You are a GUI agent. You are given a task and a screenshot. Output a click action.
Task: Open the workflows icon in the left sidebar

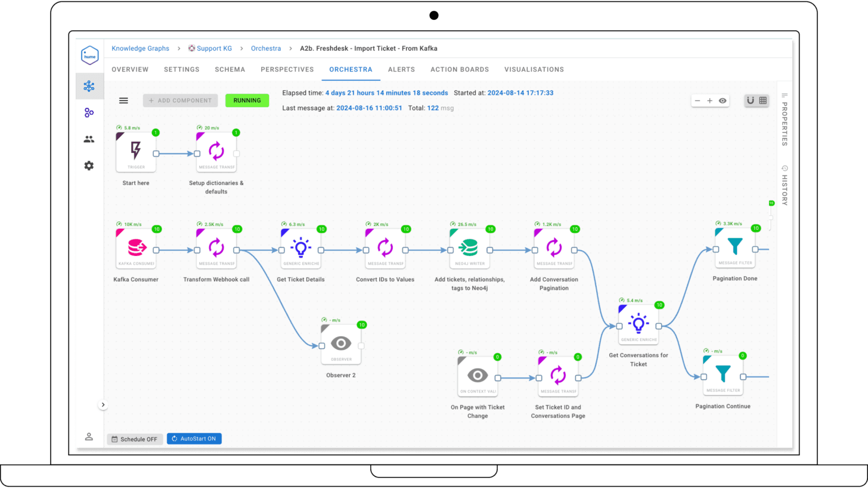tap(89, 112)
